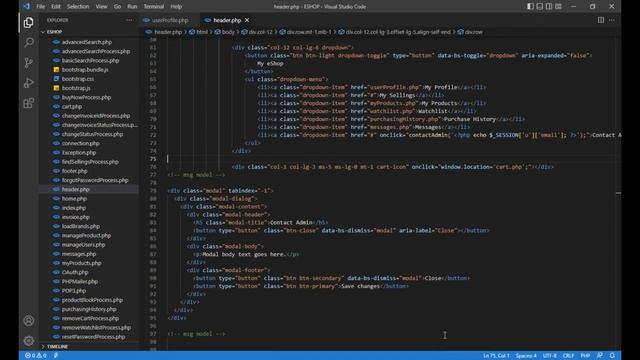
Task: Open the Manage gear icon
Action: (29, 340)
